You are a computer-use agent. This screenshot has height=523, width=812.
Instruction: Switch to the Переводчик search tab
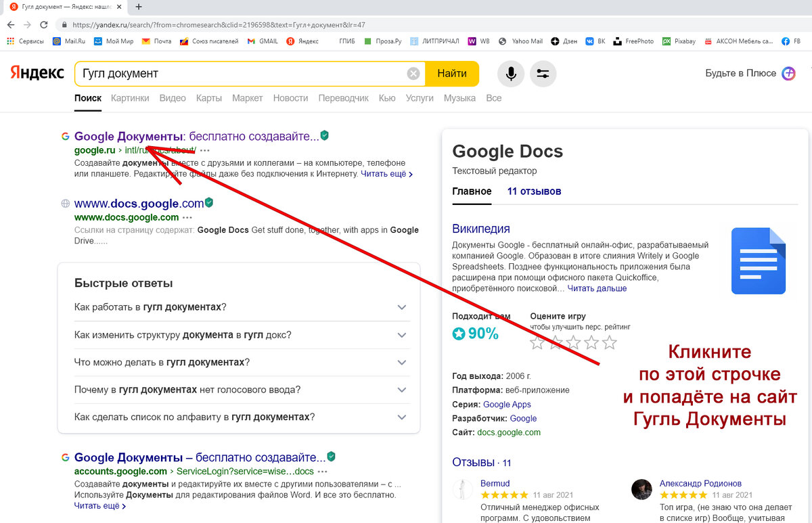343,98
